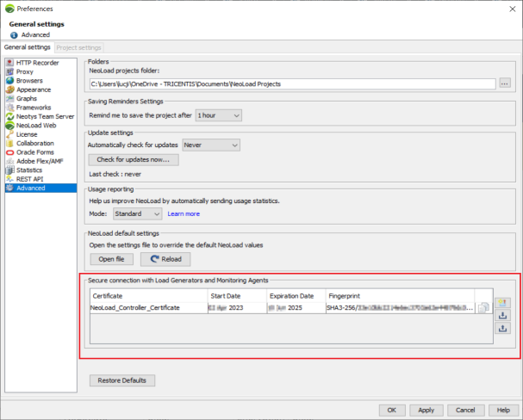Expand the automatic update check dropdown
This screenshot has height=420, width=523.
tap(210, 145)
